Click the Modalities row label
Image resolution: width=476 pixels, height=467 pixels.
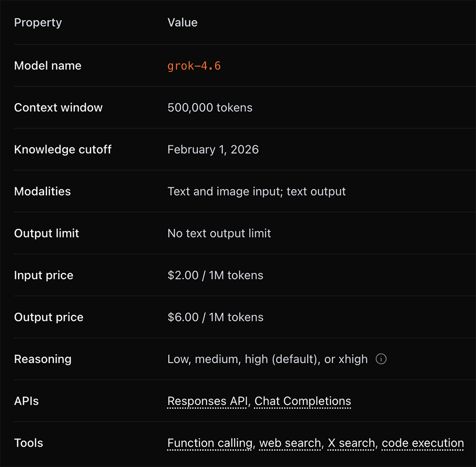pos(42,191)
